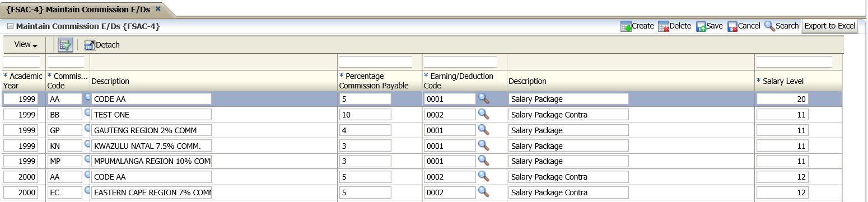Screen dimensions: 868x202
Task: Open earning code lookup for EASTERN CAPE row
Action: (x=483, y=192)
